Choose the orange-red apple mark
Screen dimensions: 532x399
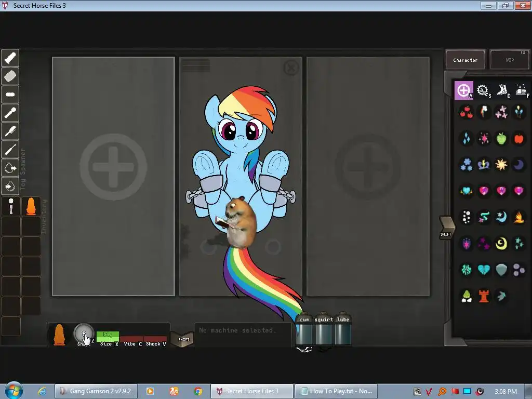coord(519,138)
